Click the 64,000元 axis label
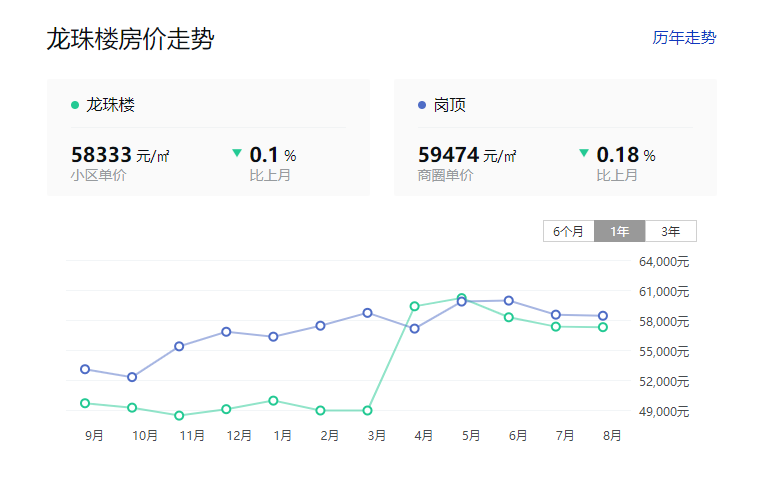This screenshot has width=775, height=488. click(664, 262)
